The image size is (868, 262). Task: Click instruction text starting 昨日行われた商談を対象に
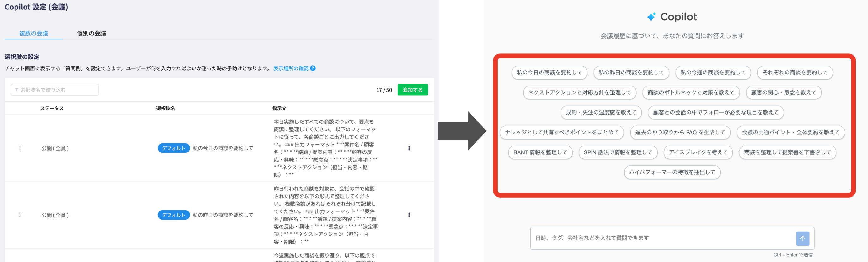tap(325, 215)
